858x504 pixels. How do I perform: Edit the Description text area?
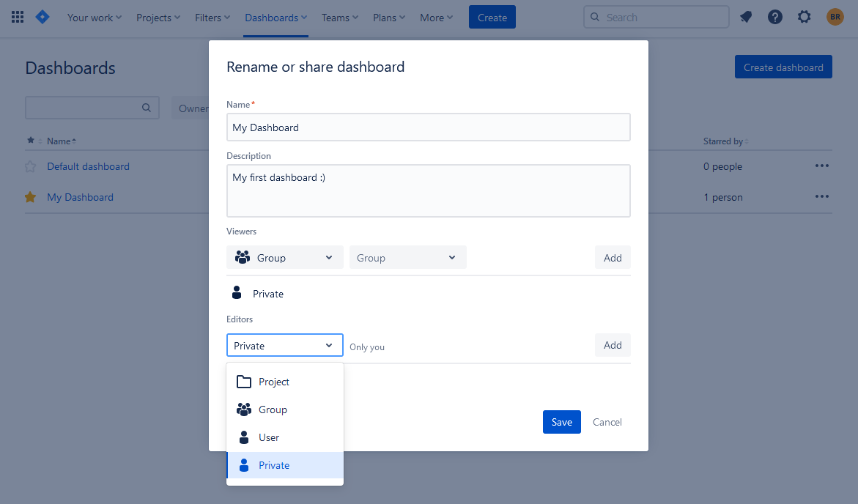point(429,190)
